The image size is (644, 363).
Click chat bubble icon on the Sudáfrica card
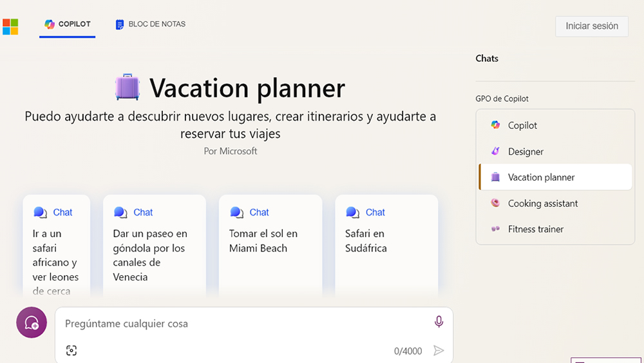(x=352, y=212)
